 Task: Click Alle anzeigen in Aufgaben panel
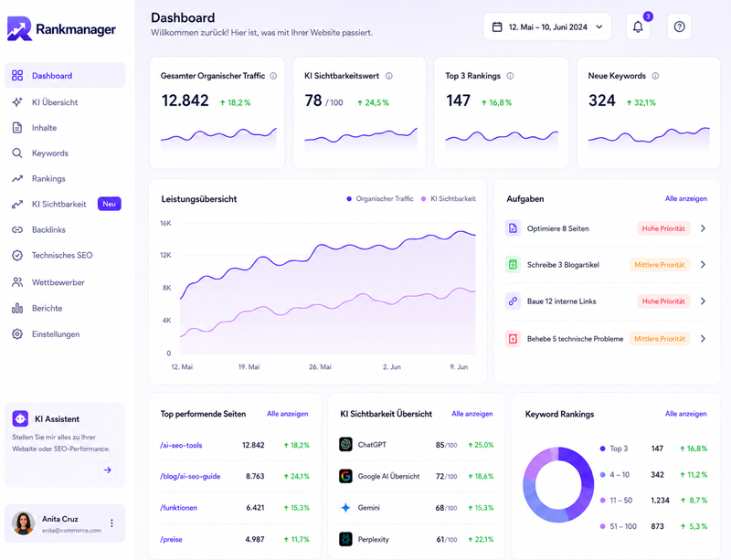pyautogui.click(x=686, y=198)
